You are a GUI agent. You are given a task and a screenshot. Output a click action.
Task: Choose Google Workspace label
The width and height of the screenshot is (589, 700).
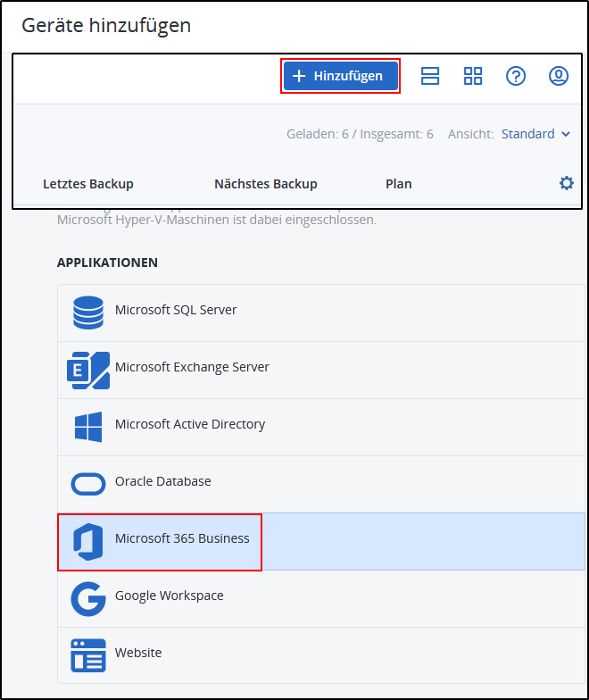pos(170,596)
